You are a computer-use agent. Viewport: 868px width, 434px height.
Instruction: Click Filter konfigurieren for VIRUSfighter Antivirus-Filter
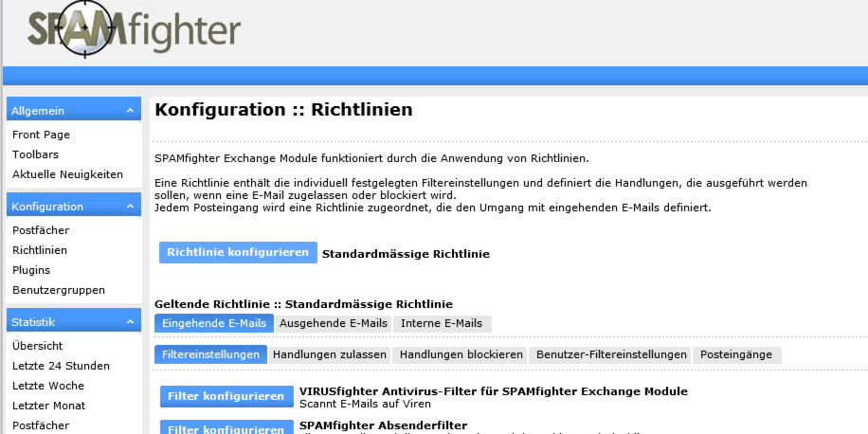[x=226, y=396]
